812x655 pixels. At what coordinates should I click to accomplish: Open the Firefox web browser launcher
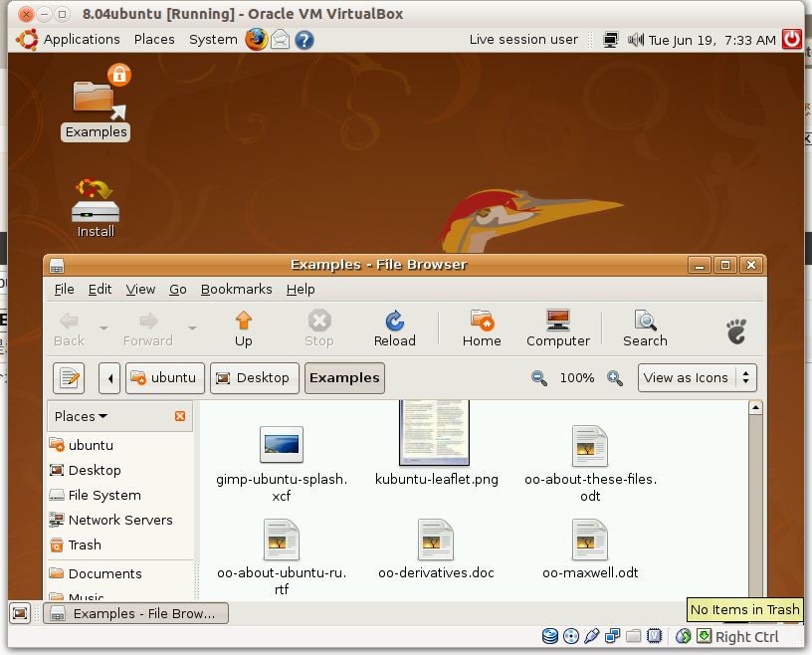(x=257, y=40)
